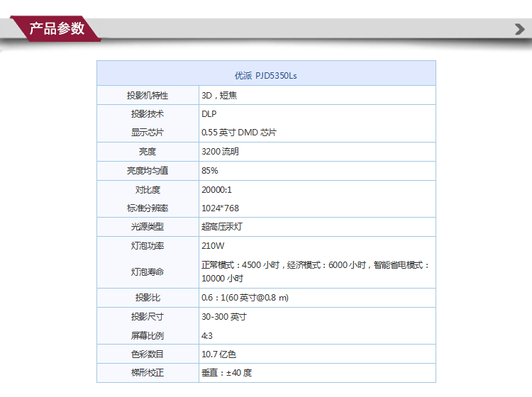Click the right chevron arrow in header
This screenshot has height=397, width=532.
click(519, 29)
